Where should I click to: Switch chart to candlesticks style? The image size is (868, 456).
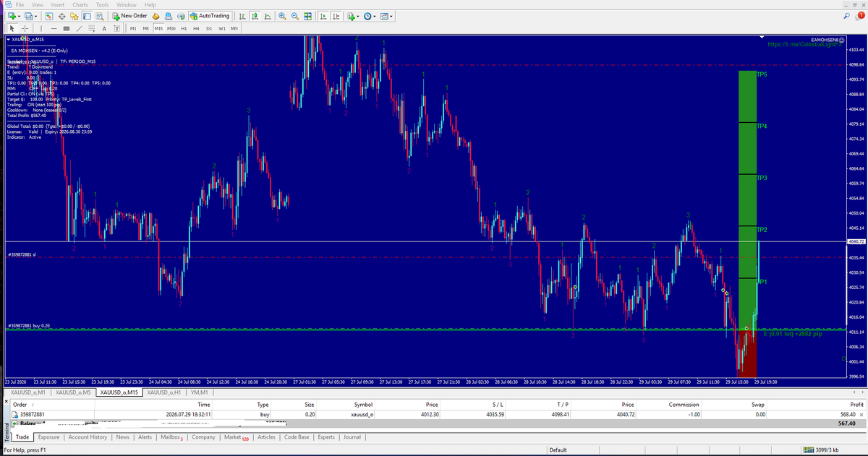coord(255,16)
